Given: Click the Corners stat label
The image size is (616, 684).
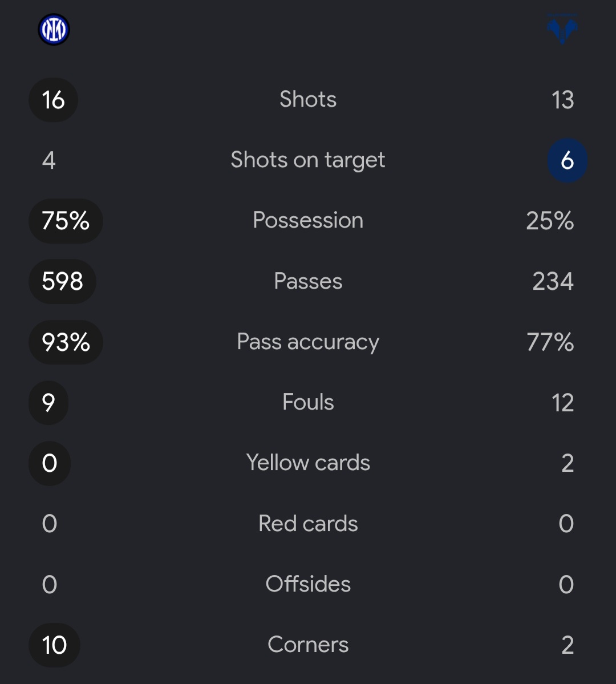Looking at the screenshot, I should point(308,644).
